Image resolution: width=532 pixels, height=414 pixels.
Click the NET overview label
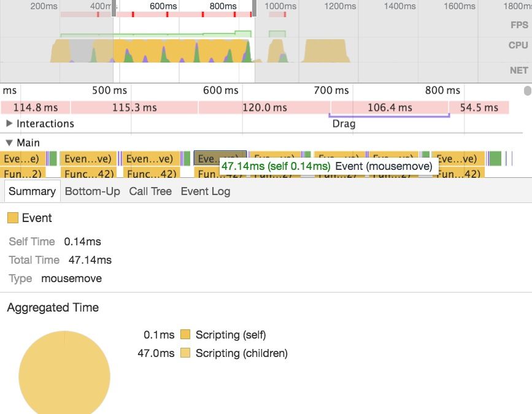519,70
